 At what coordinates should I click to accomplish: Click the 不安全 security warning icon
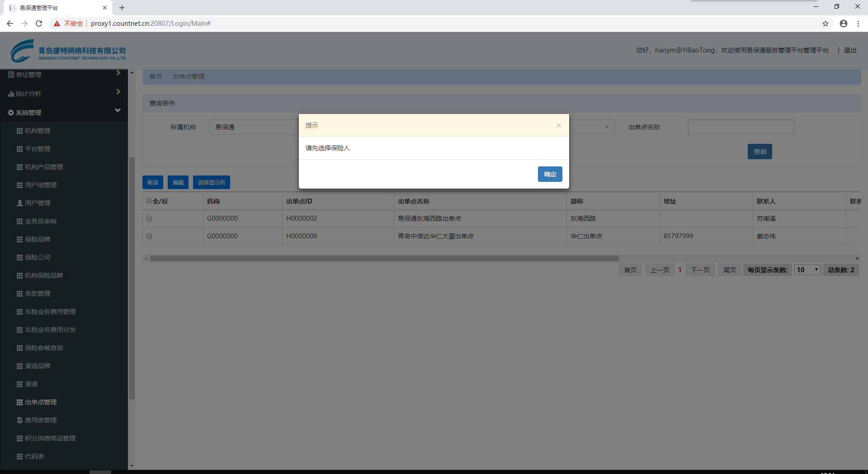tap(57, 24)
